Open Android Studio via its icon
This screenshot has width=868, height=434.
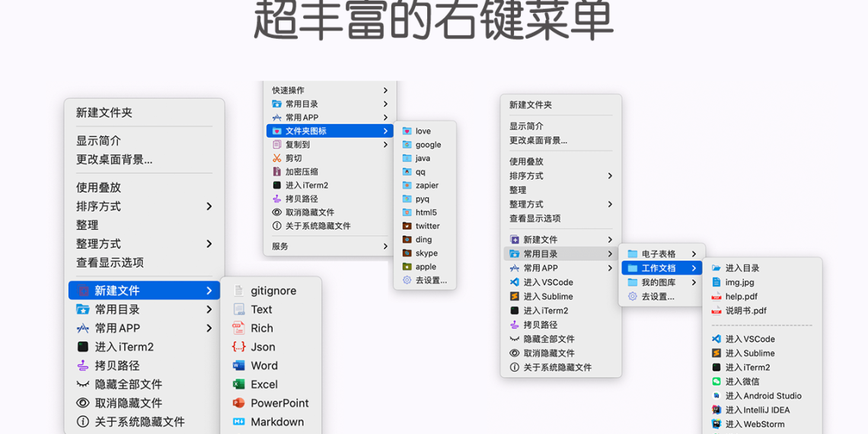pyautogui.click(x=716, y=396)
